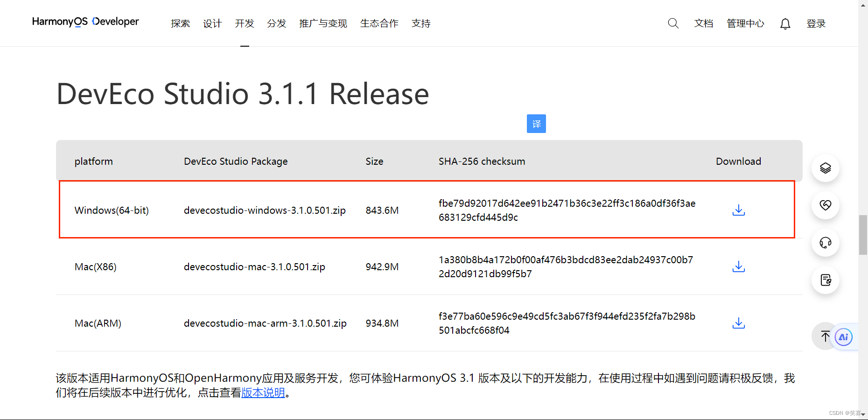868x420 pixels.
Task: Click the 译 translate button
Action: click(x=536, y=124)
